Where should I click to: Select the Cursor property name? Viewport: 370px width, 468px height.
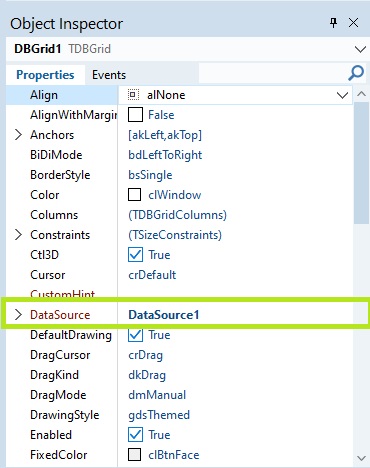click(48, 275)
